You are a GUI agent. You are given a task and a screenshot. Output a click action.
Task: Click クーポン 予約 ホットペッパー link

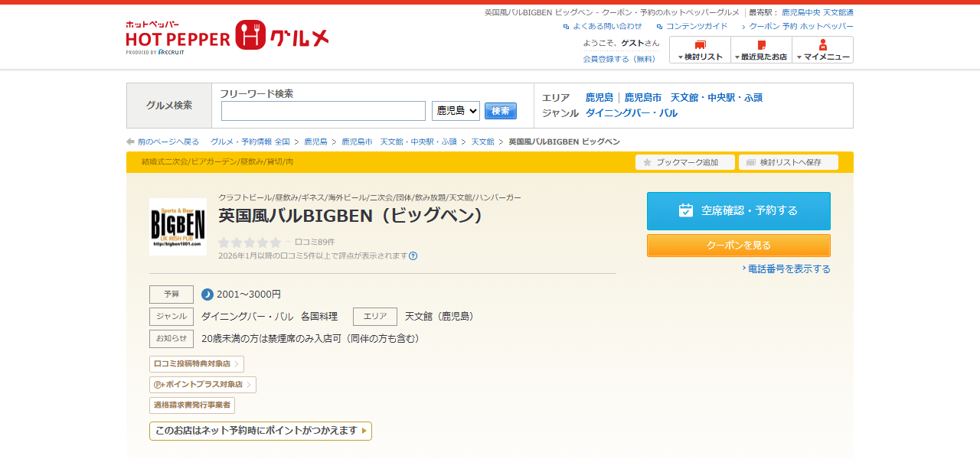[x=801, y=26]
